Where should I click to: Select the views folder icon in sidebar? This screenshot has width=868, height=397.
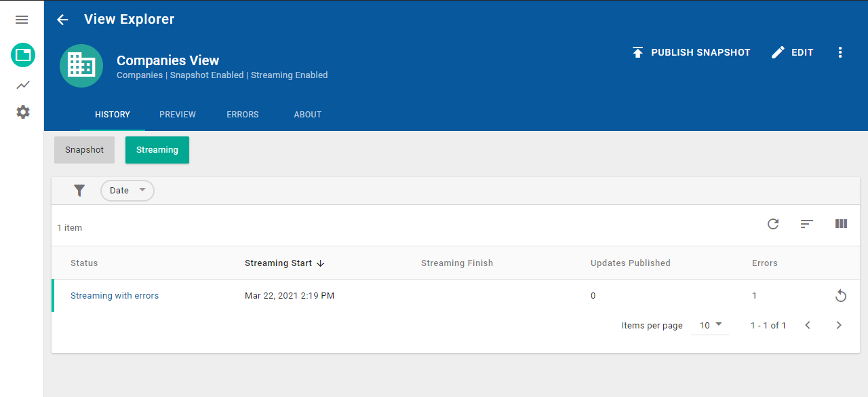pos(23,55)
